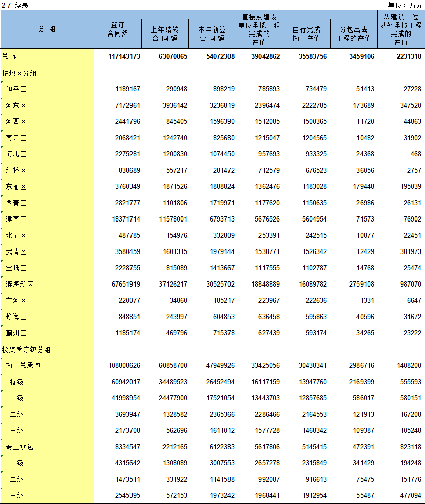Select the 按资质等级分组 section label
The height and width of the screenshot is (504, 425).
(x=26, y=350)
